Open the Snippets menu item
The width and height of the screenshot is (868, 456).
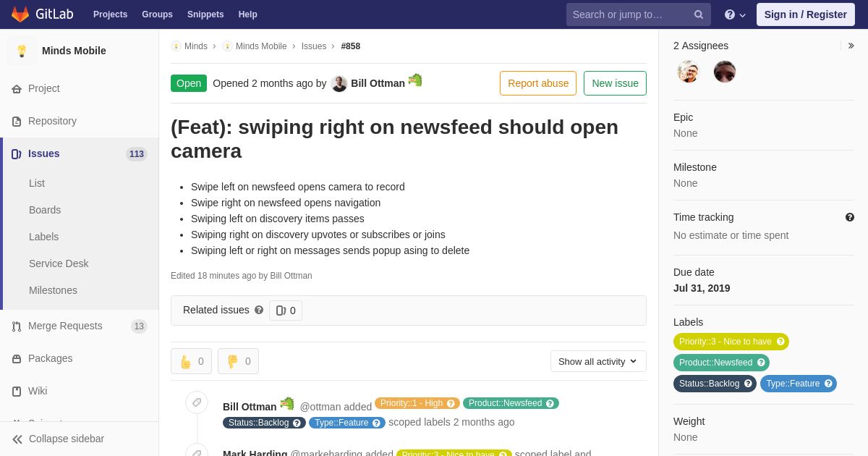205,14
